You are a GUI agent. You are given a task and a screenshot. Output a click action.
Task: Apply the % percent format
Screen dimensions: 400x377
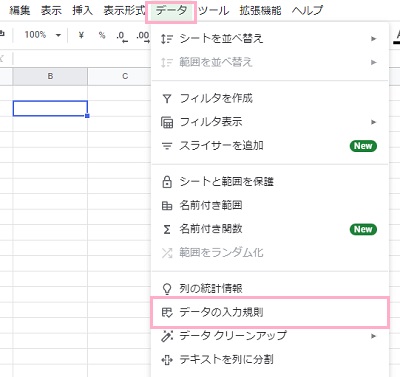pyautogui.click(x=102, y=35)
